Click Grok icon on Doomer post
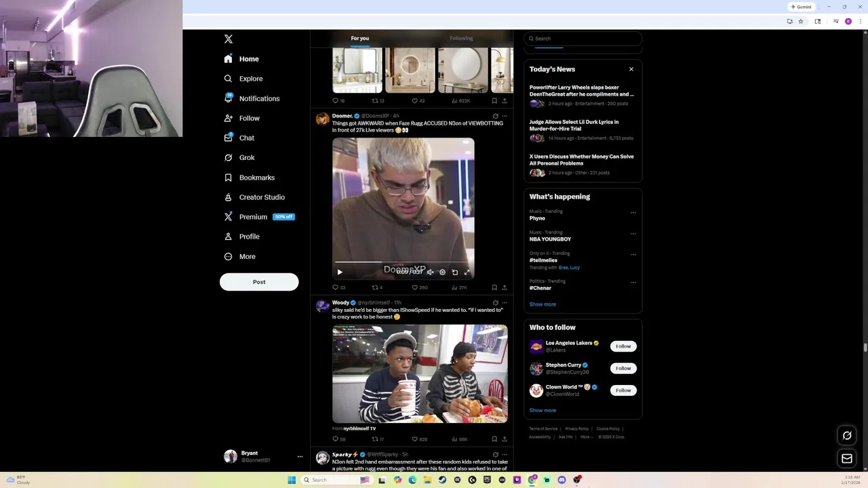This screenshot has height=488, width=868. (x=495, y=116)
